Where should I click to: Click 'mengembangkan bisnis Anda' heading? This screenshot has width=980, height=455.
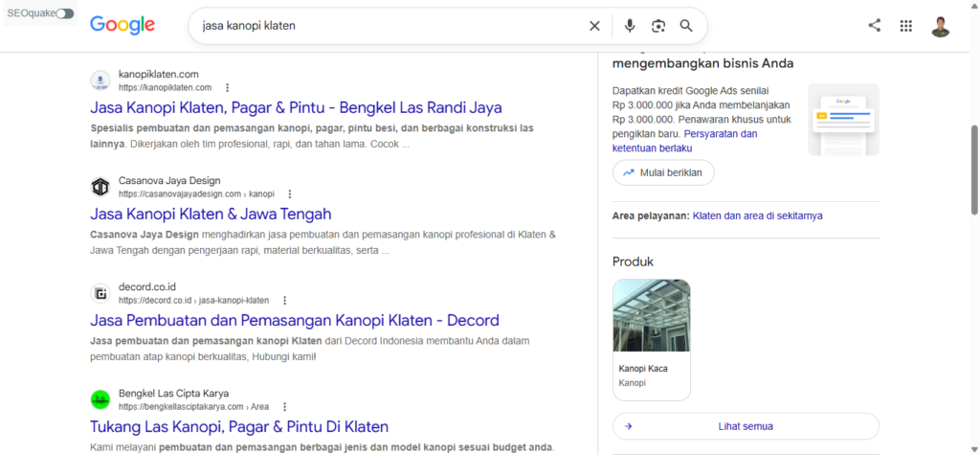(703, 63)
